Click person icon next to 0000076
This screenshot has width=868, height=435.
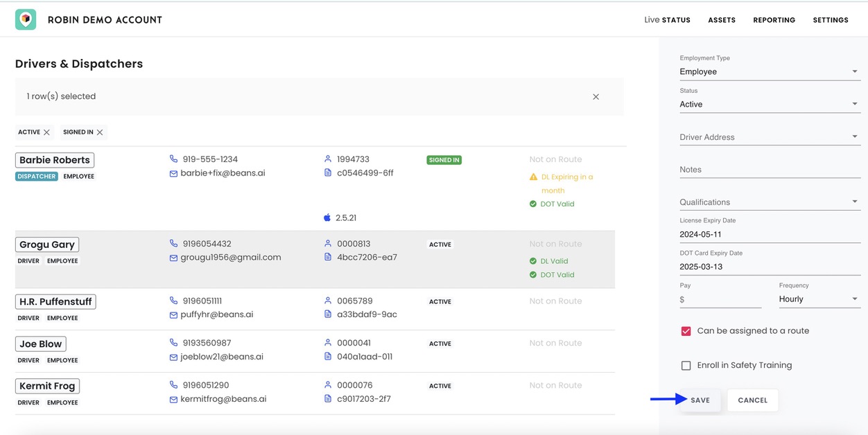328,384
